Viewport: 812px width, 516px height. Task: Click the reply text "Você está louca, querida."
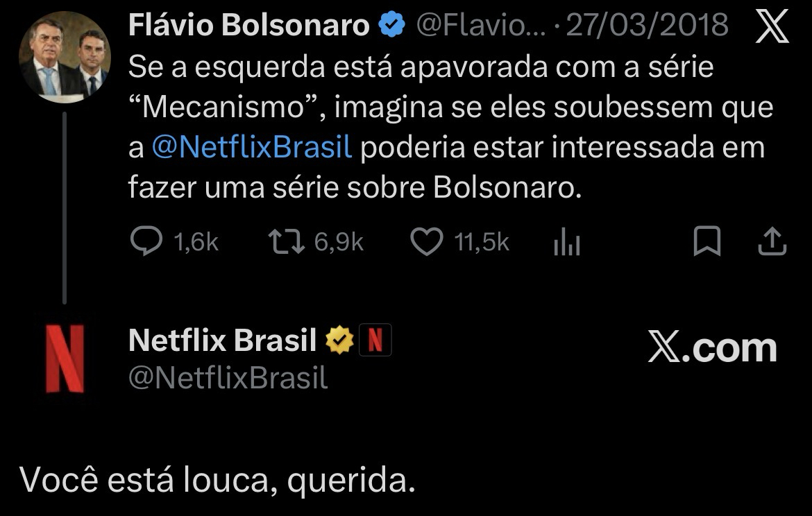[217, 480]
